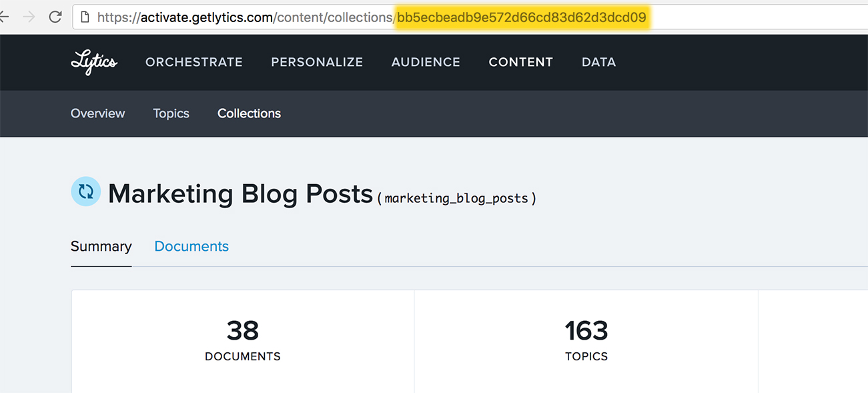Open the Data menu
This screenshot has width=868, height=393.
(598, 62)
